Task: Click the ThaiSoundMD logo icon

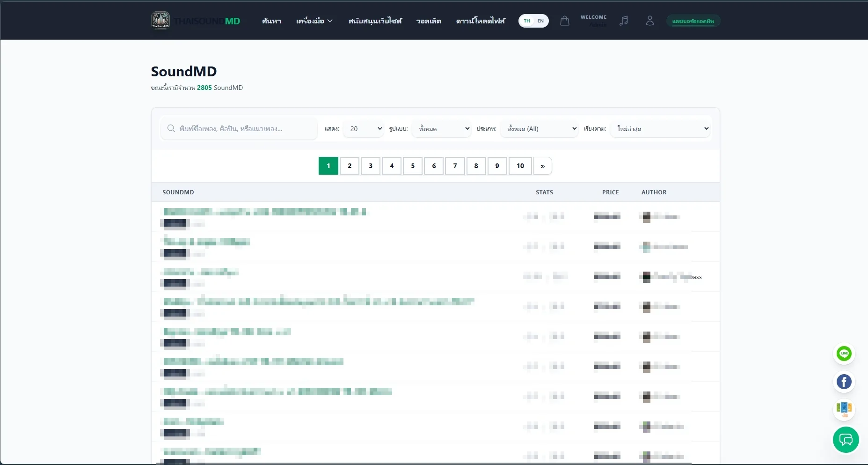Action: 160,21
